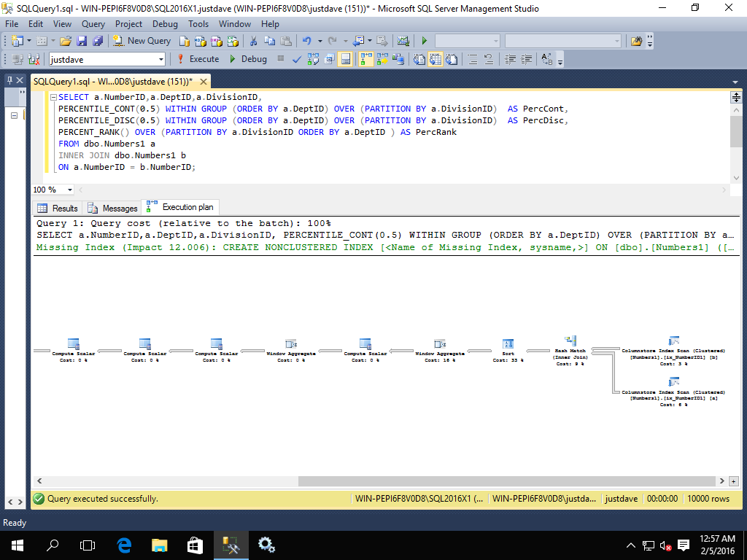Toggle the Results to Grid option
The image size is (747, 560).
coord(436,59)
